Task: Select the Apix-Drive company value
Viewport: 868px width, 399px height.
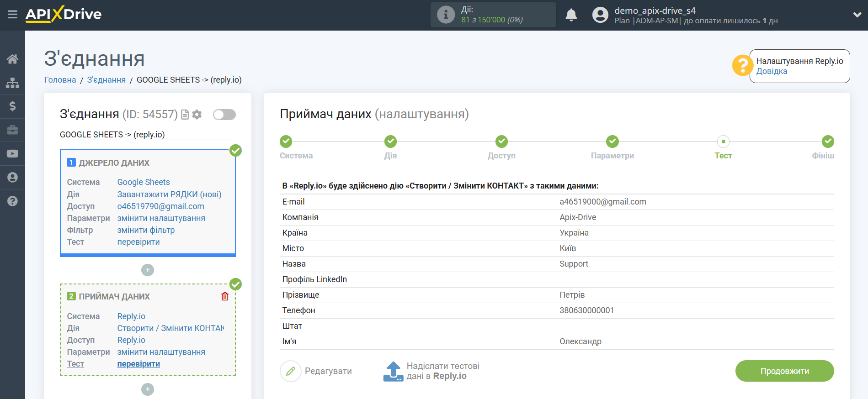Action: 578,217
